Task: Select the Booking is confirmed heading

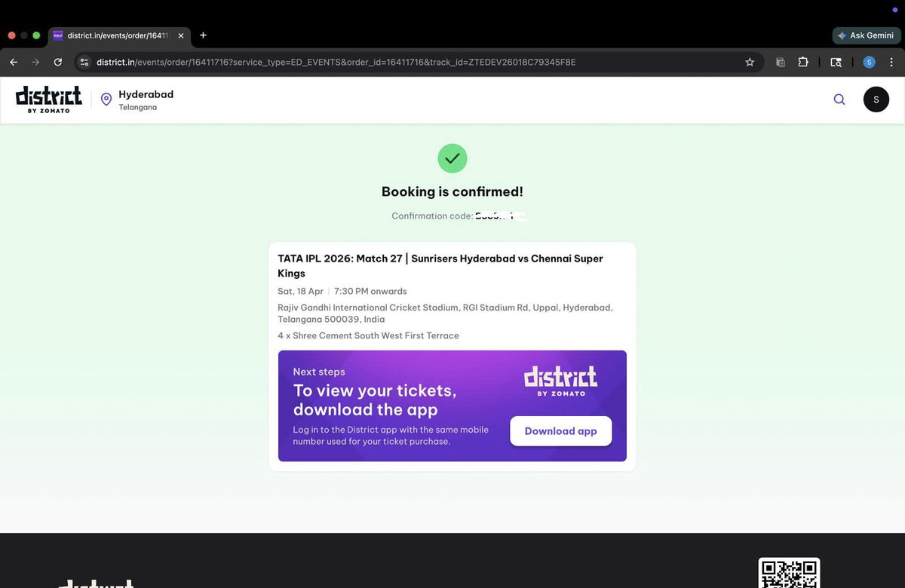Action: pos(452,191)
